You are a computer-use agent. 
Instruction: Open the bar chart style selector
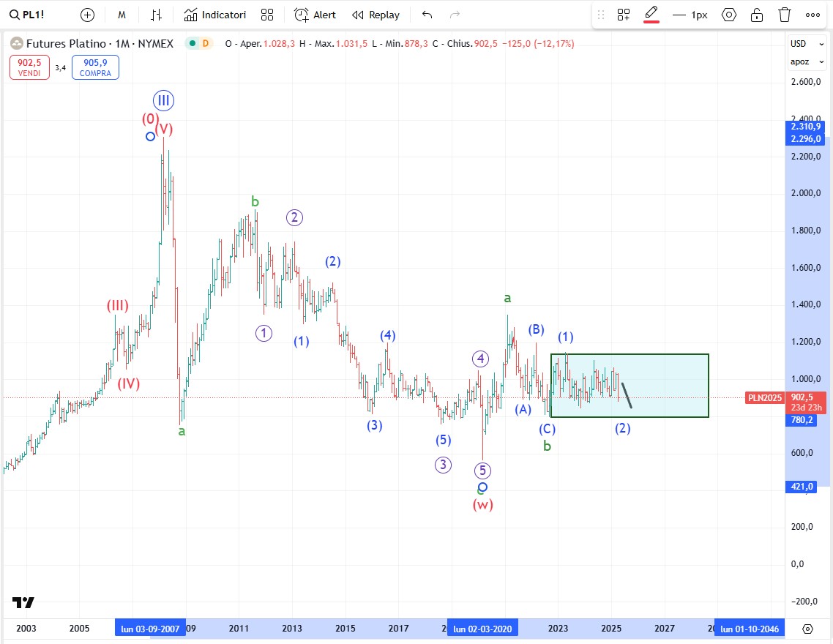pyautogui.click(x=156, y=15)
